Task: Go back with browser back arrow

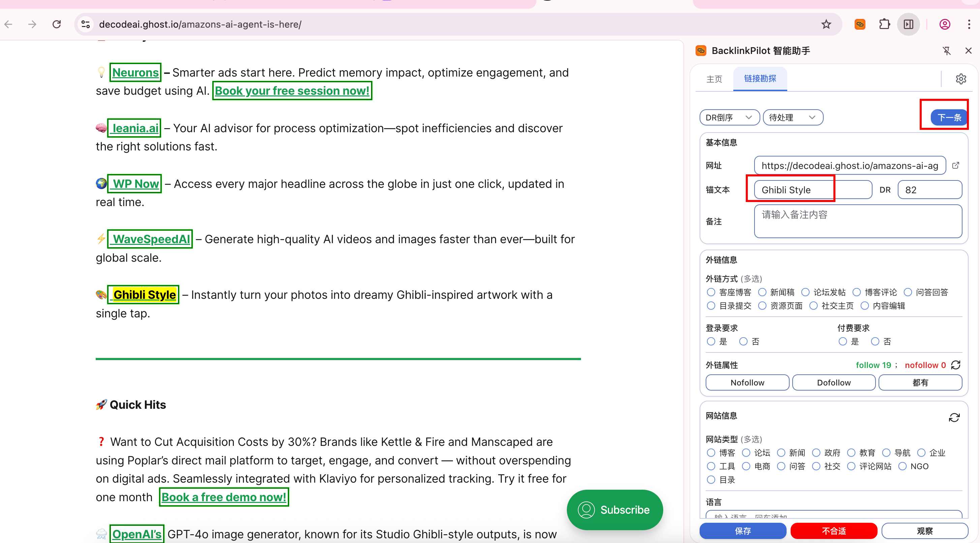Action: click(x=8, y=24)
